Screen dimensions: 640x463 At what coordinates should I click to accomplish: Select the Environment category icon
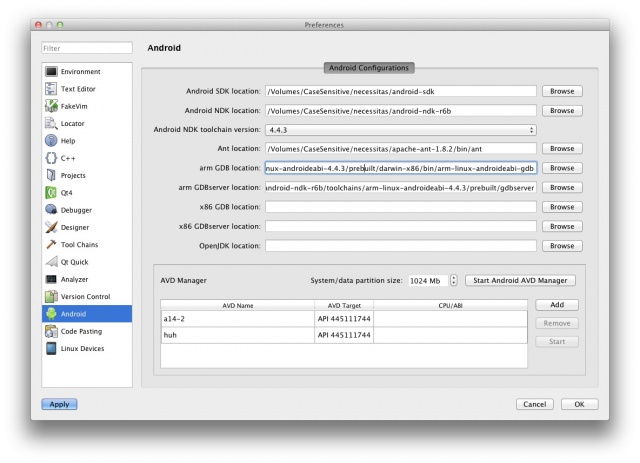tap(51, 72)
